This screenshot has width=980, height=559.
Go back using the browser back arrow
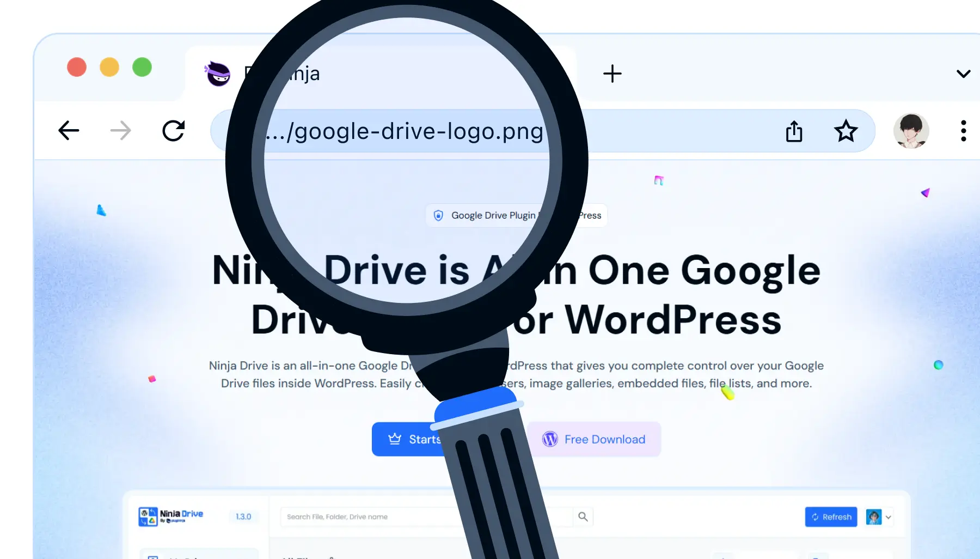69,131
